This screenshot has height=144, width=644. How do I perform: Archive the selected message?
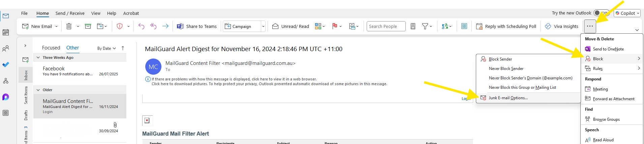pos(88,26)
